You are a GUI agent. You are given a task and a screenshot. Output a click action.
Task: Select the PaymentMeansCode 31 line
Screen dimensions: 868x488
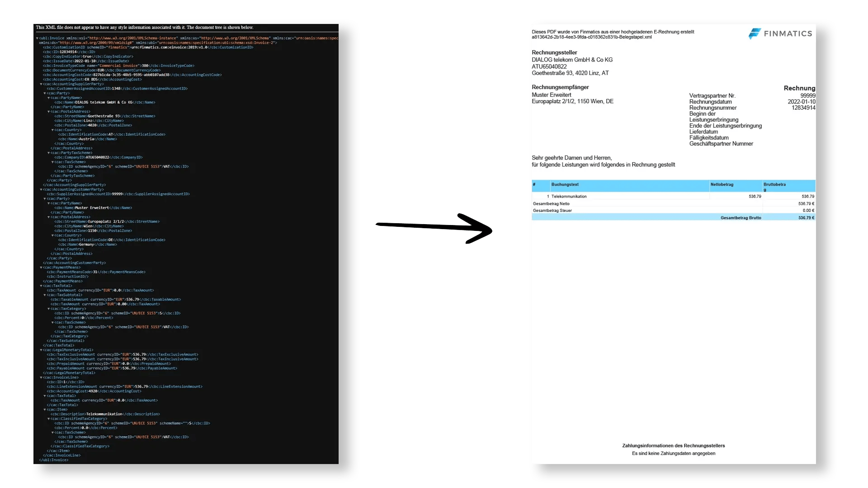pos(96,272)
